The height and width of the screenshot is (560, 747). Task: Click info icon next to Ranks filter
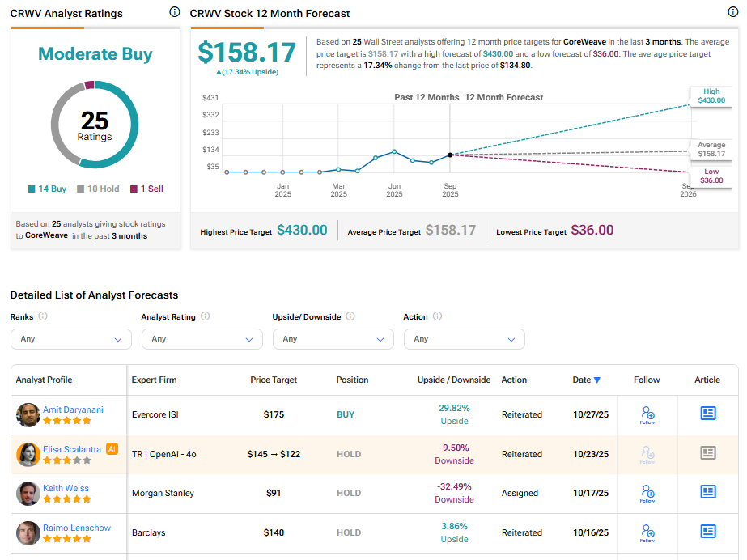(43, 317)
